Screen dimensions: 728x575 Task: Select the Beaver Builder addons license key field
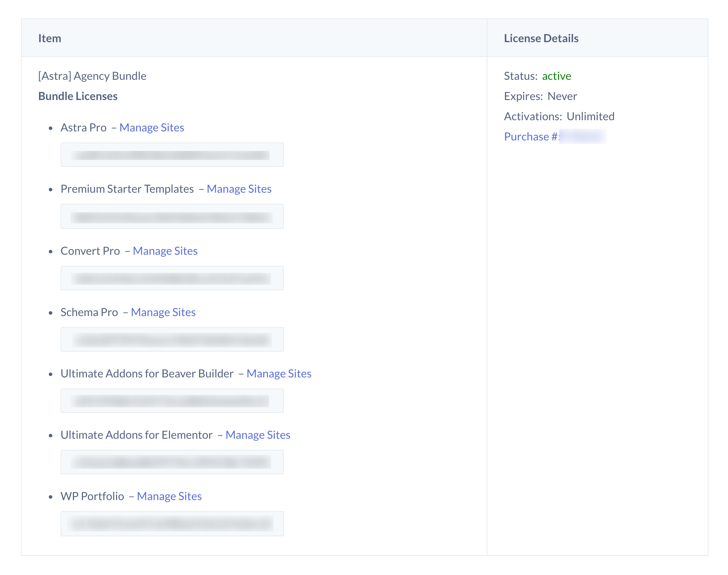pos(172,401)
